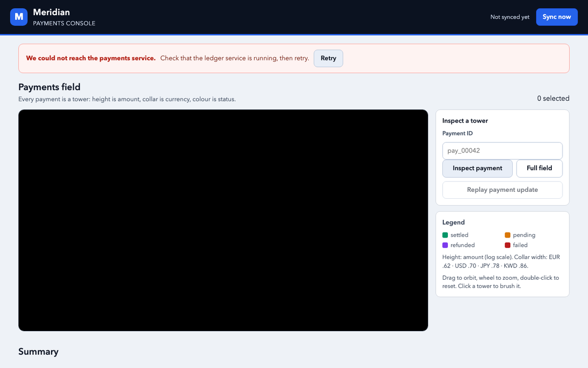Click the Meridian M logo icon
This screenshot has height=368, width=588.
coord(19,17)
